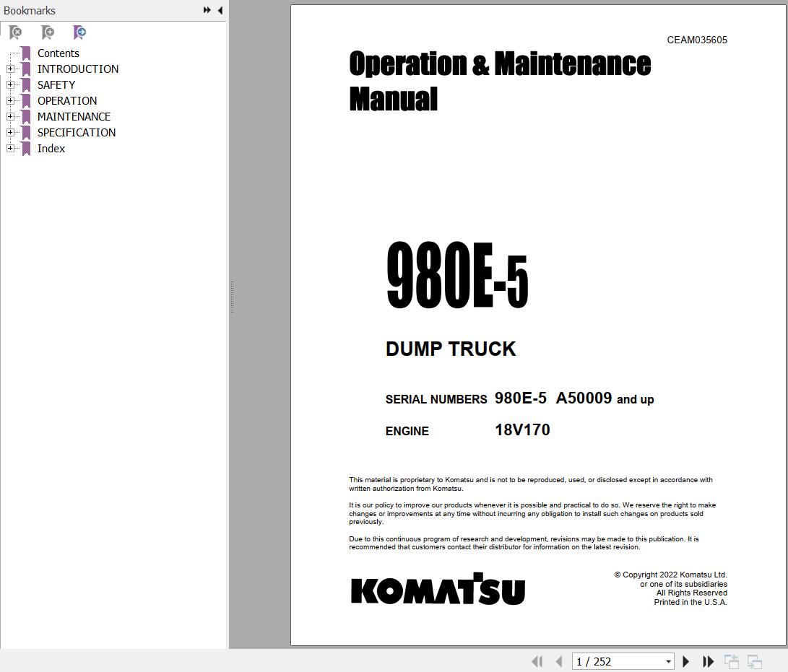Click the Copyright 2022 Komatsu Ltd. text
788x672 pixels.
670,575
